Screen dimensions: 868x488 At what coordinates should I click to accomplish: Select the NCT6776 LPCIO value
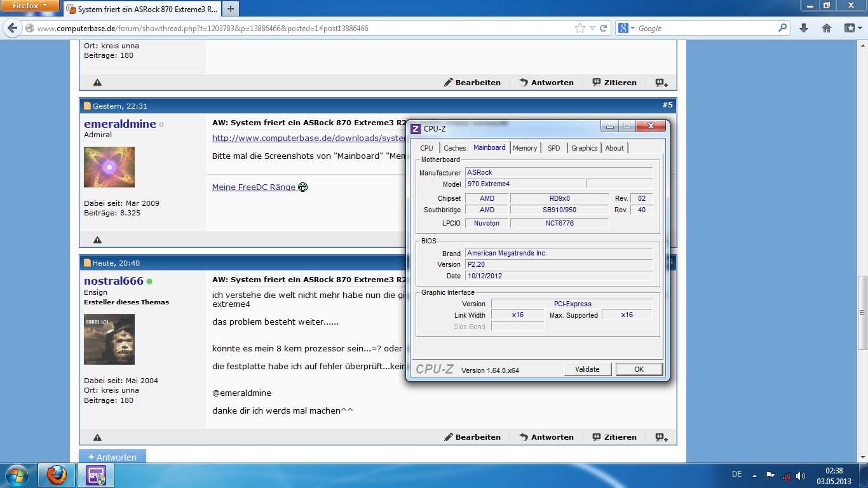pos(559,223)
